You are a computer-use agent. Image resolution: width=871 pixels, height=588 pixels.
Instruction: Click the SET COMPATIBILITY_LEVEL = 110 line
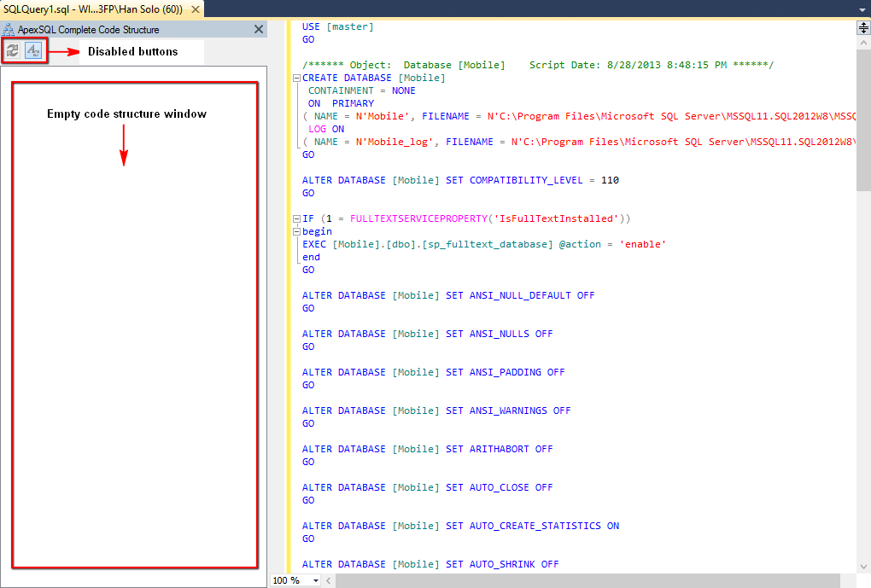pos(460,180)
